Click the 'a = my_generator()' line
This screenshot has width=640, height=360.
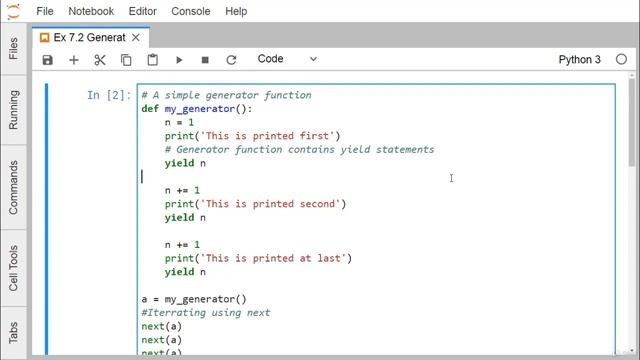(x=194, y=299)
